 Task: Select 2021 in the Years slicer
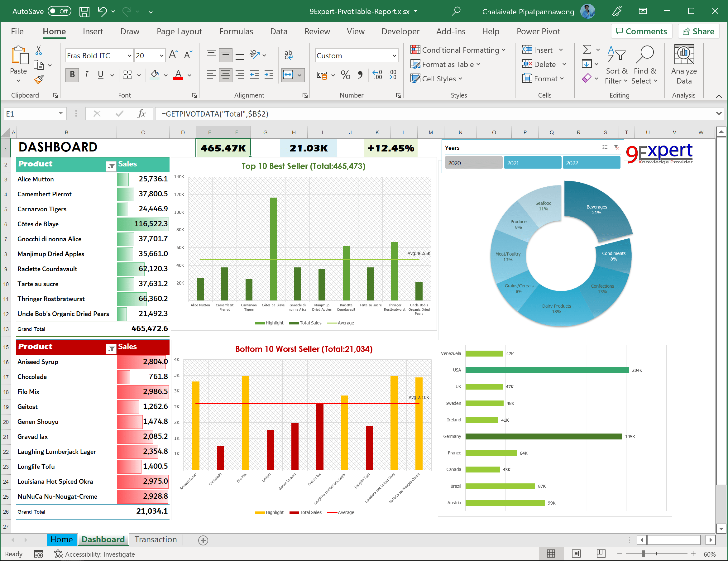click(532, 162)
